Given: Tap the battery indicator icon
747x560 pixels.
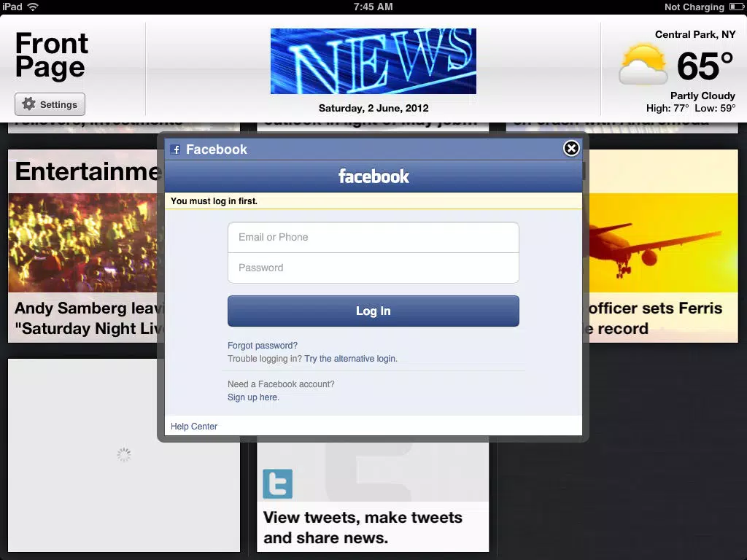Looking at the screenshot, I should click(x=736, y=7).
